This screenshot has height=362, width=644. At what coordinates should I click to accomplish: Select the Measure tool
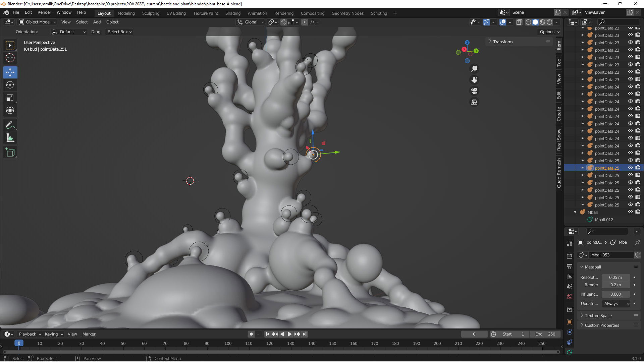10,138
